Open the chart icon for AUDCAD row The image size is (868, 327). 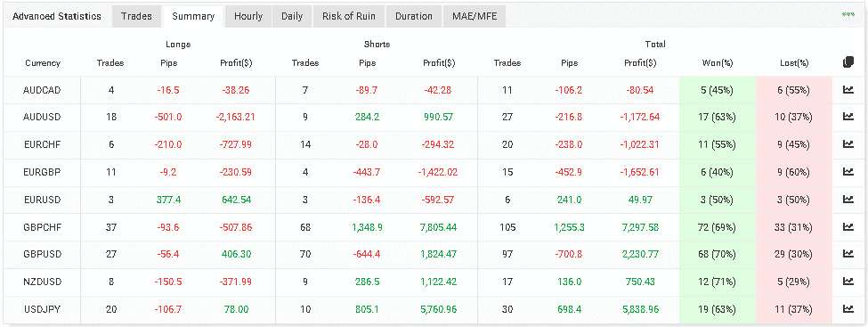tap(848, 90)
